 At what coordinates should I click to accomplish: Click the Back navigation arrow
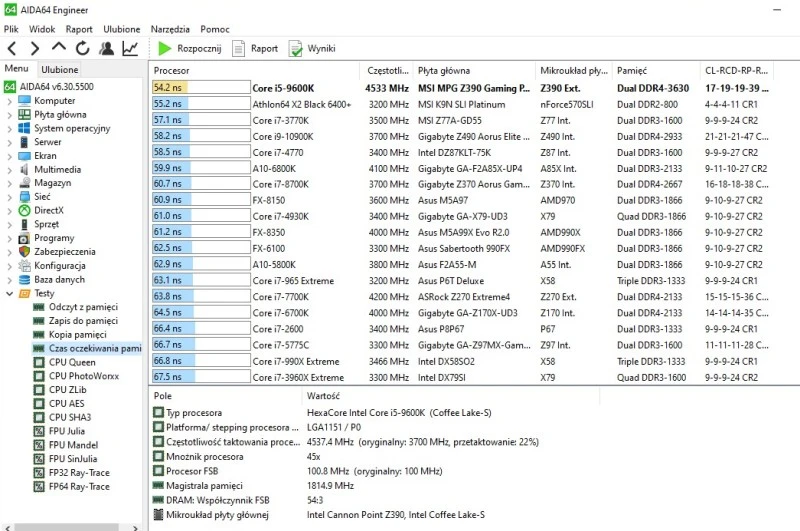[x=11, y=48]
